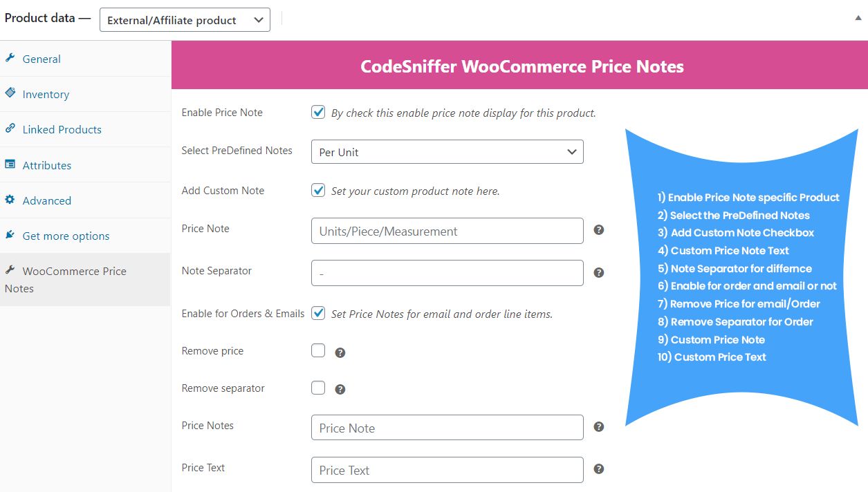Click the help icon next to Note Separator
This screenshot has width=868, height=492.
[599, 272]
